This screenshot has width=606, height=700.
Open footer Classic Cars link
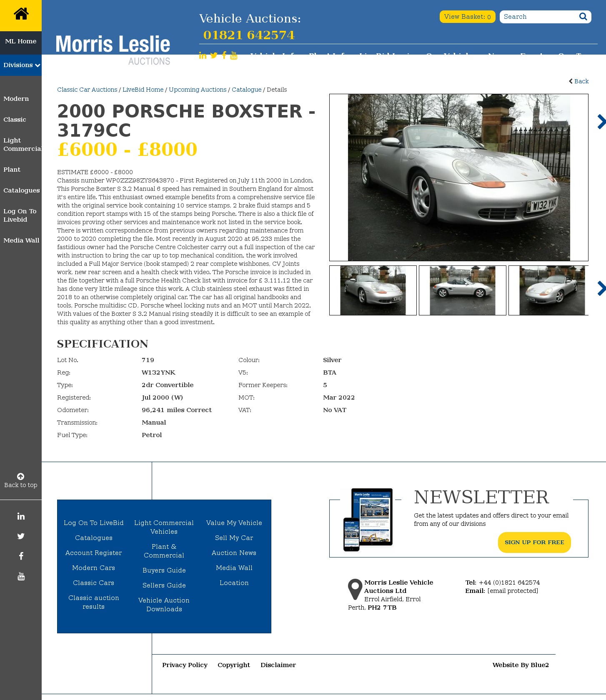[x=94, y=583]
